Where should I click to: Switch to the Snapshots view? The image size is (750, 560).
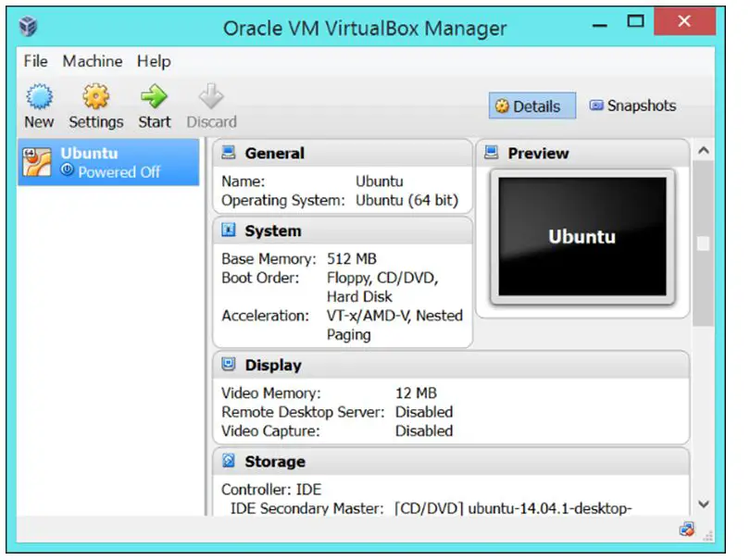[x=632, y=106]
